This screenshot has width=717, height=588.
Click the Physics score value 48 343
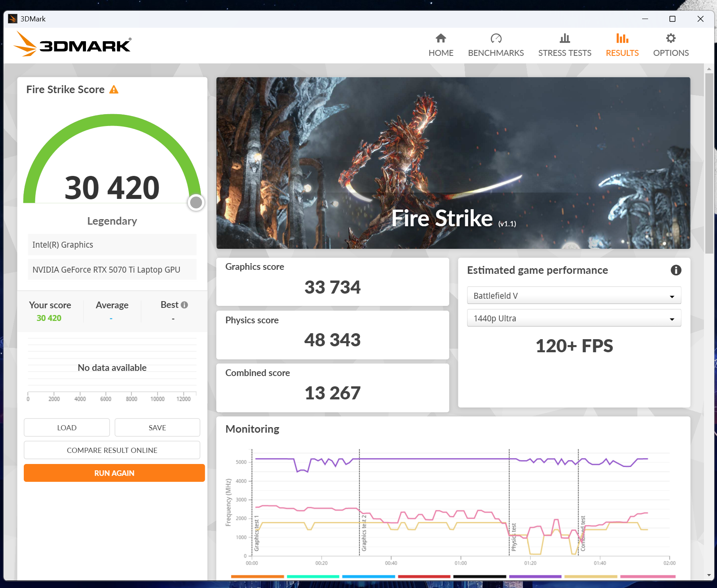(x=332, y=340)
